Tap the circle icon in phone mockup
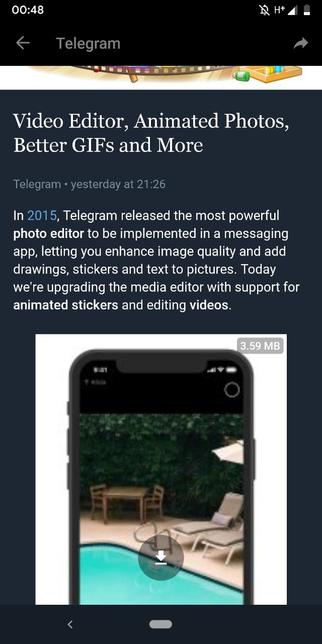The width and height of the screenshot is (322, 644). (x=231, y=389)
